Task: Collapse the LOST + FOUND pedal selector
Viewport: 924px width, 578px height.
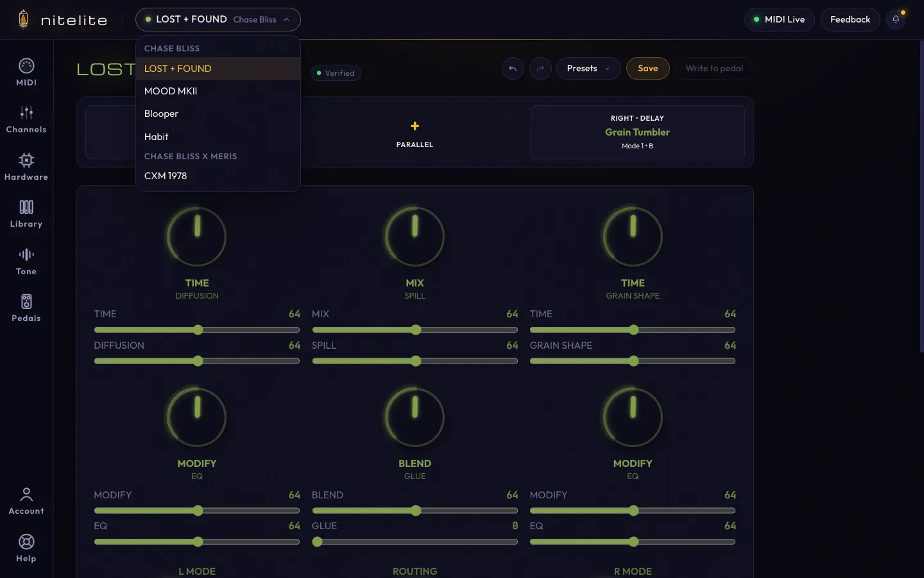Action: pos(218,19)
